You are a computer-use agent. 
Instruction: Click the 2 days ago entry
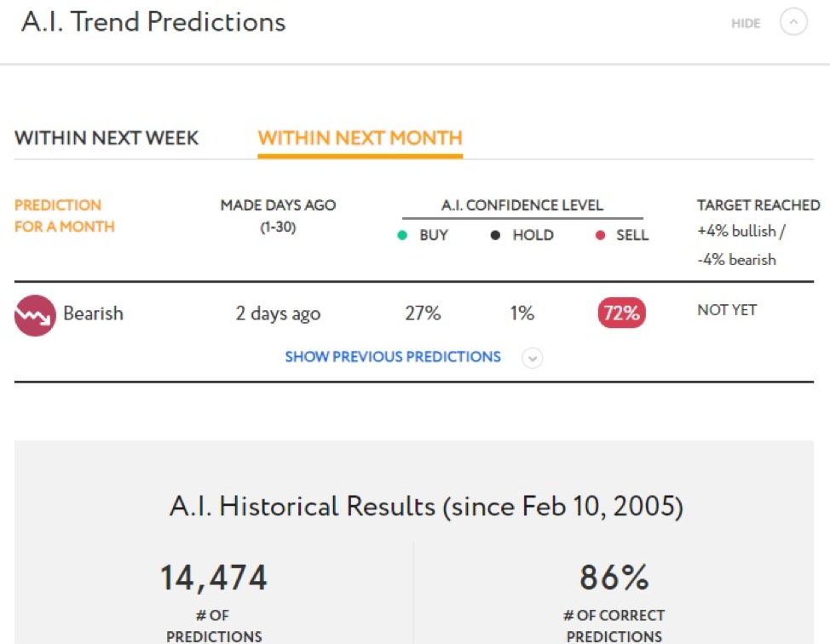(x=278, y=313)
